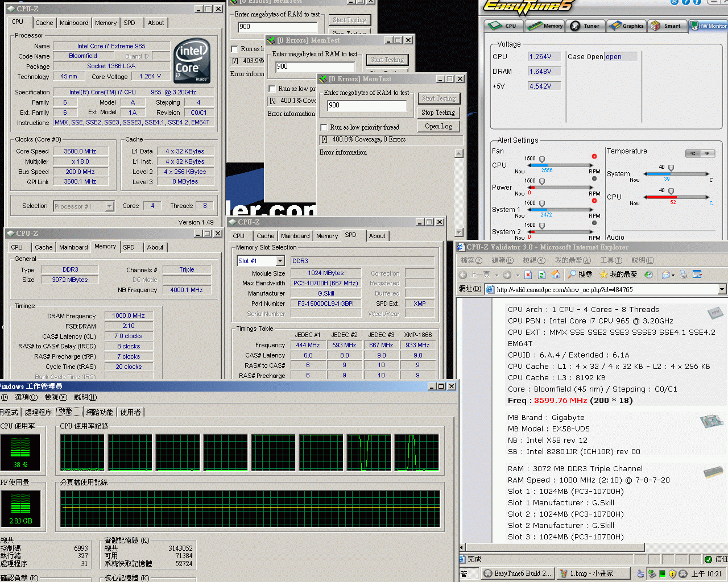Image resolution: width=728 pixels, height=582 pixels.
Task: Click the CPU fan red alert indicator
Action: click(x=594, y=156)
